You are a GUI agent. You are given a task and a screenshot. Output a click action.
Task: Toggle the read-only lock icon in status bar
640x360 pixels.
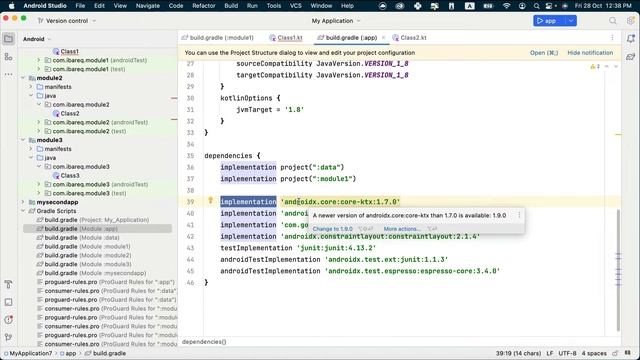click(615, 353)
